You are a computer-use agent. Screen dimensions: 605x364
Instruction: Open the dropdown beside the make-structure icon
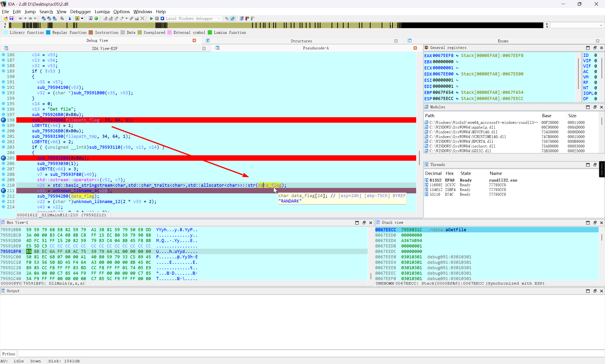coord(126,18)
